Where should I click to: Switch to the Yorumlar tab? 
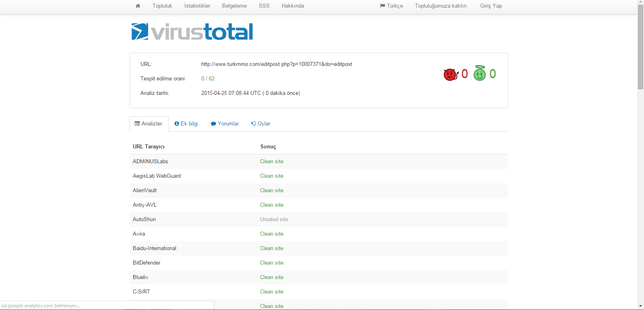coord(225,124)
